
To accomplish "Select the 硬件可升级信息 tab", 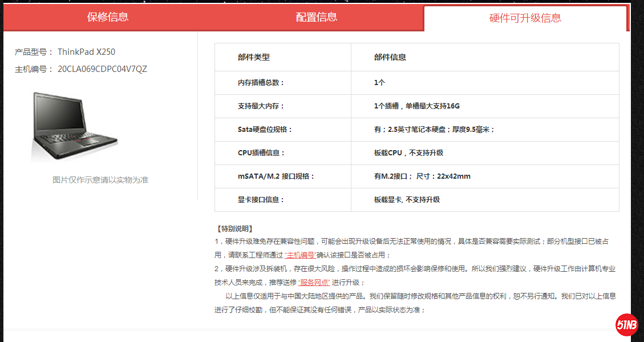I will coord(525,18).
